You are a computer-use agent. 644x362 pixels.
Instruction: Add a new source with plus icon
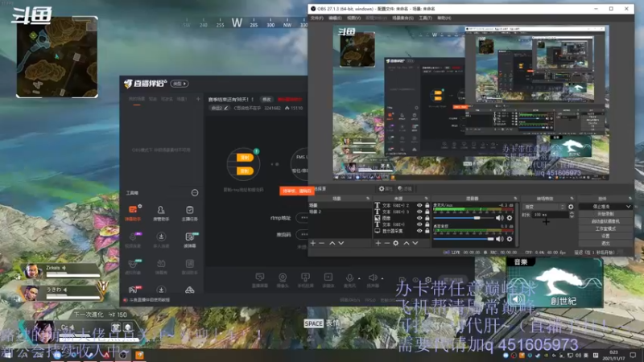[378, 243]
